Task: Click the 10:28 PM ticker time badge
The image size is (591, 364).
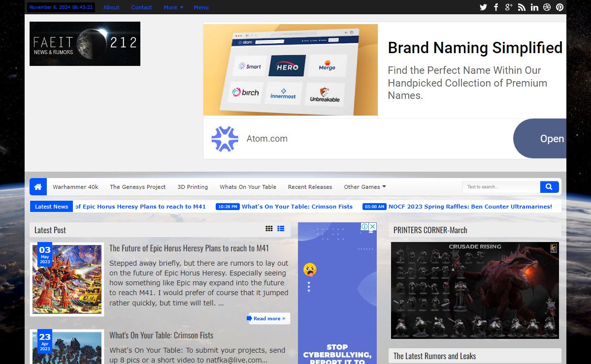Action: 228,207
